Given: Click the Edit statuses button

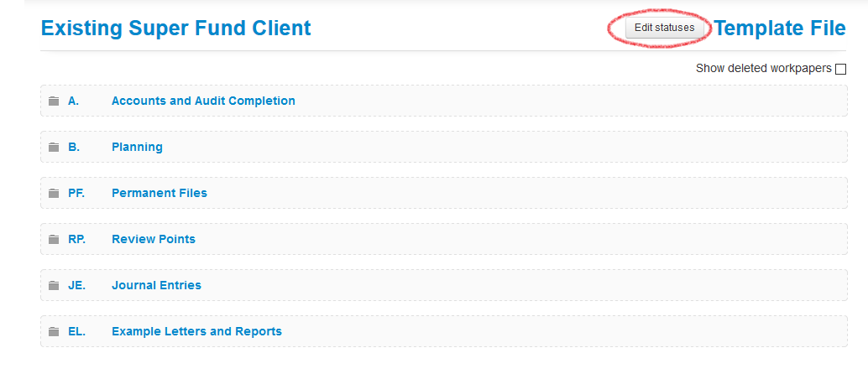Looking at the screenshot, I should pyautogui.click(x=664, y=28).
